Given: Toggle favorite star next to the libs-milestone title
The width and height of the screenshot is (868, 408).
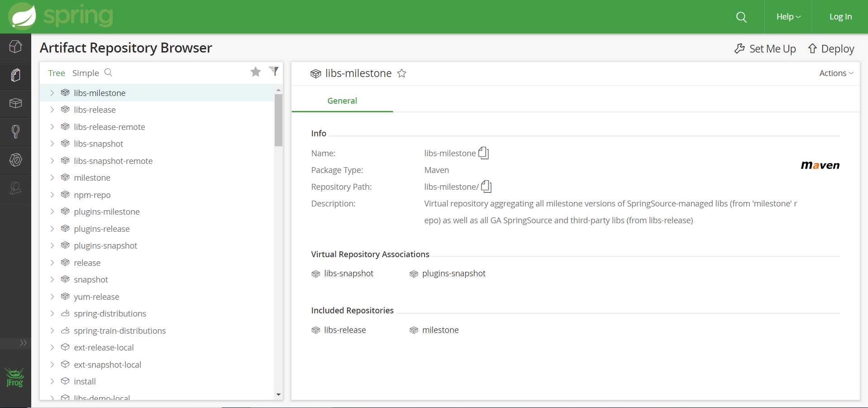Looking at the screenshot, I should coord(402,73).
